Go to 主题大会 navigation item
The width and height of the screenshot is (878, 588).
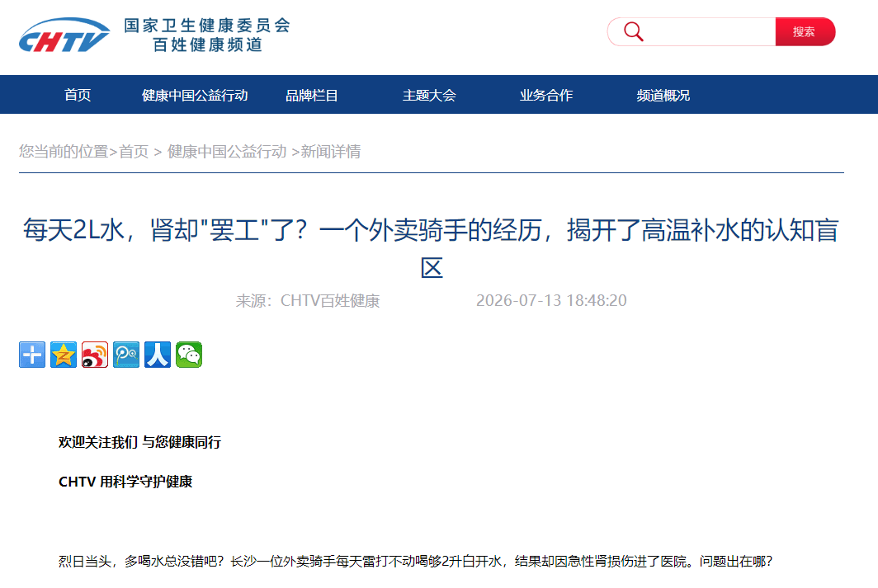[x=429, y=95]
